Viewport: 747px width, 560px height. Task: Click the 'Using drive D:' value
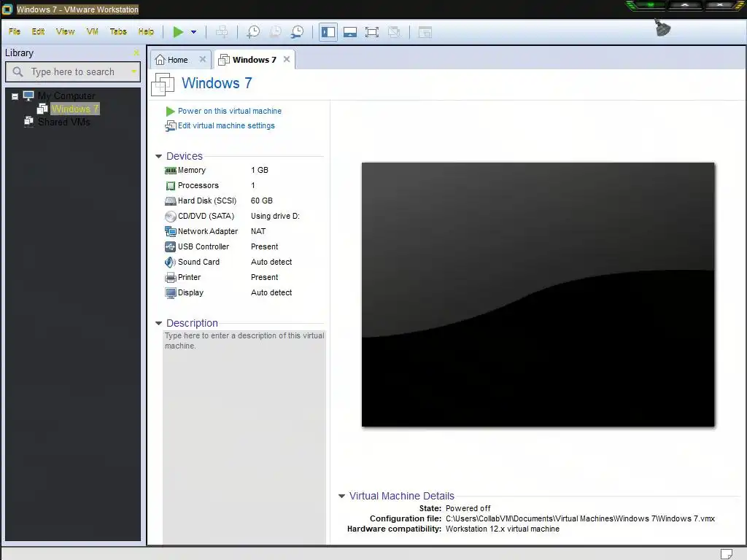pos(275,216)
